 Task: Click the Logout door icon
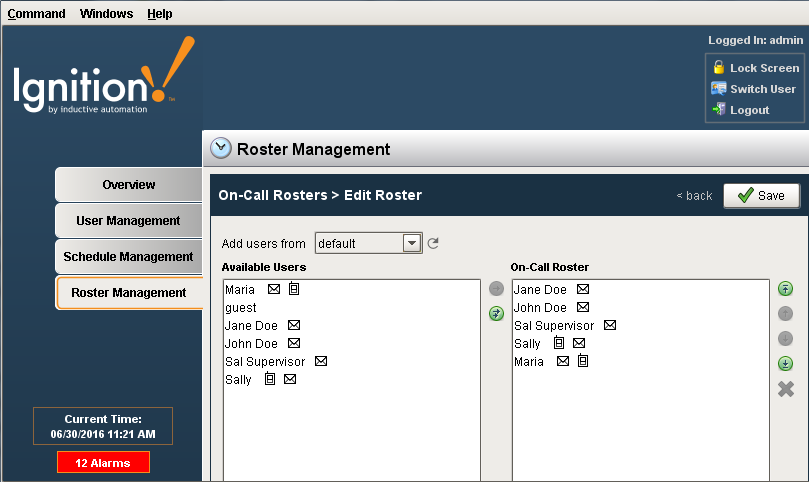click(x=719, y=109)
